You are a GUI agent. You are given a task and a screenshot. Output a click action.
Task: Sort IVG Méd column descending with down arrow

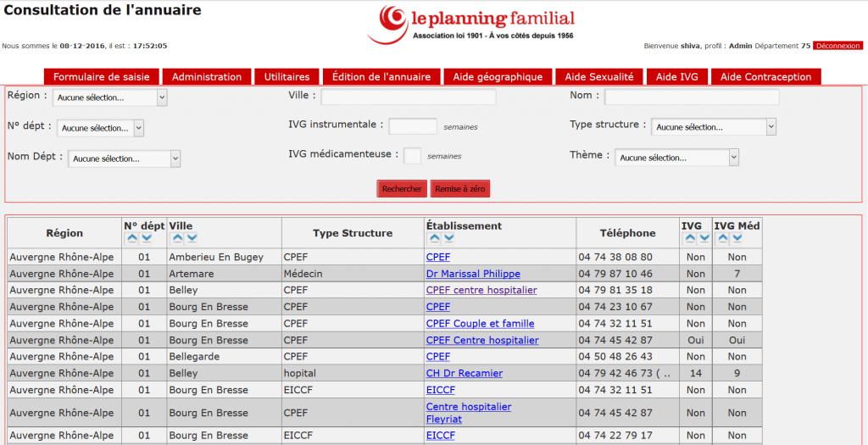click(737, 239)
